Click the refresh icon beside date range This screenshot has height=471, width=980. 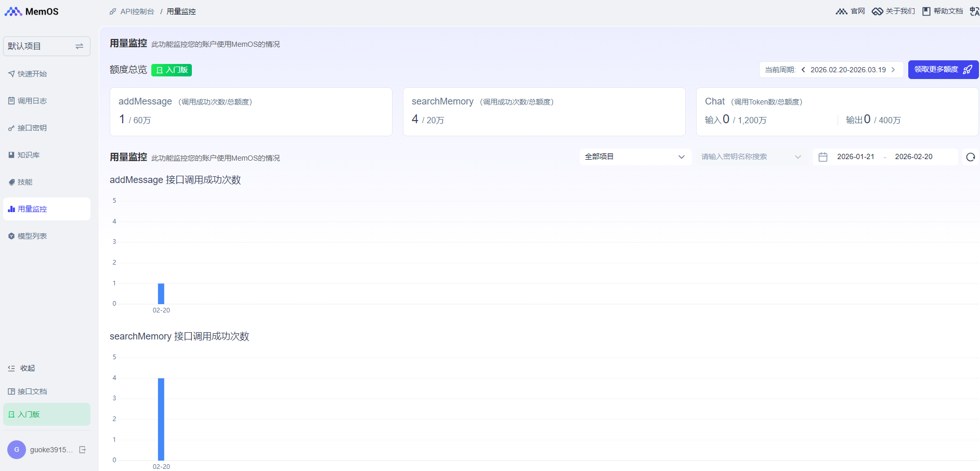pos(970,157)
